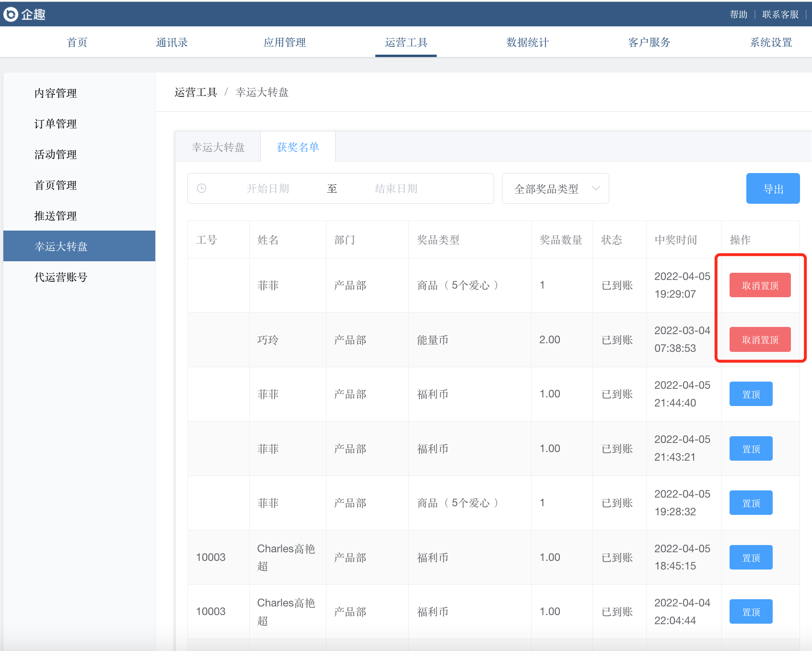812x651 pixels.
Task: Click 置顶 for the 19:28:32 row
Action: point(751,503)
